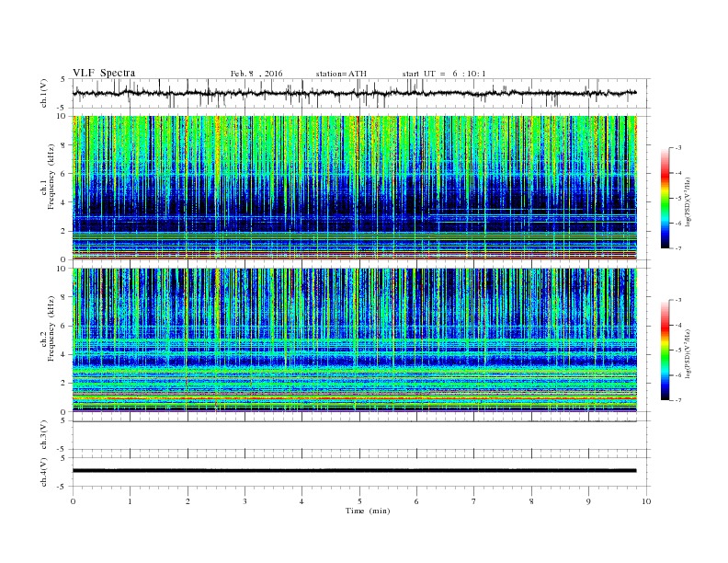Click the ch.1 spectrogram color scale bar

pyautogui.click(x=665, y=198)
